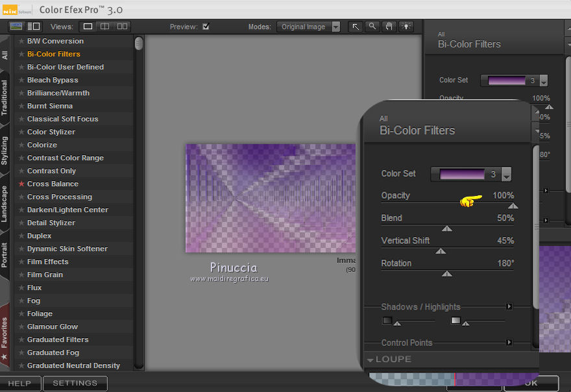Image resolution: width=571 pixels, height=392 pixels.
Task: Select the Foliage filter
Action: 40,313
